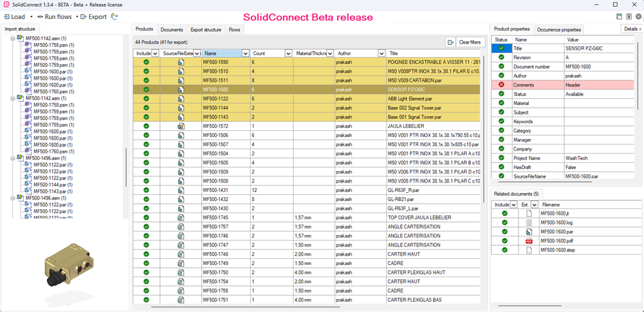Click the refresh icon beside Export

[x=114, y=16]
